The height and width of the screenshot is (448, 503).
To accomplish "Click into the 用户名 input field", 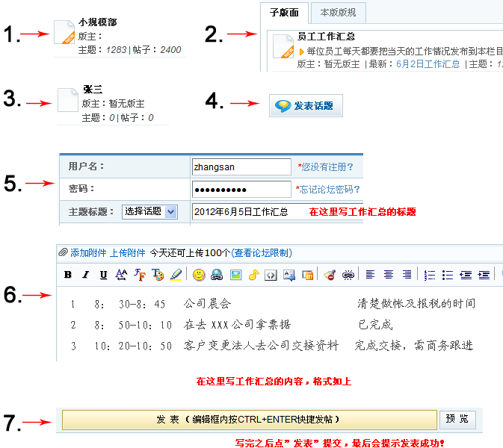I will pyautogui.click(x=241, y=167).
